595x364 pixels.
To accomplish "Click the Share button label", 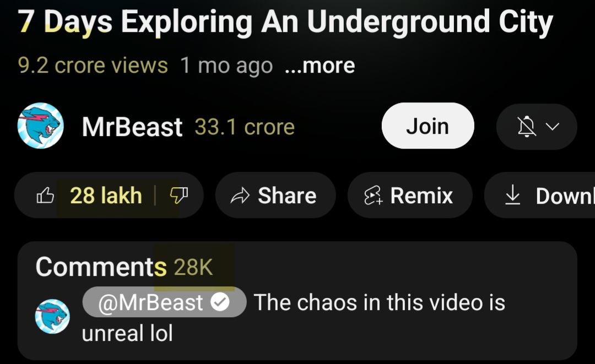I will [x=287, y=195].
